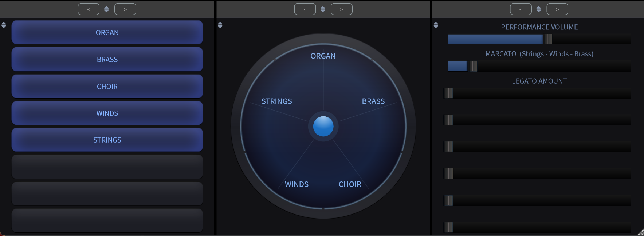Click the previous arrow above the right panel
The width and height of the screenshot is (644, 236).
point(521,9)
